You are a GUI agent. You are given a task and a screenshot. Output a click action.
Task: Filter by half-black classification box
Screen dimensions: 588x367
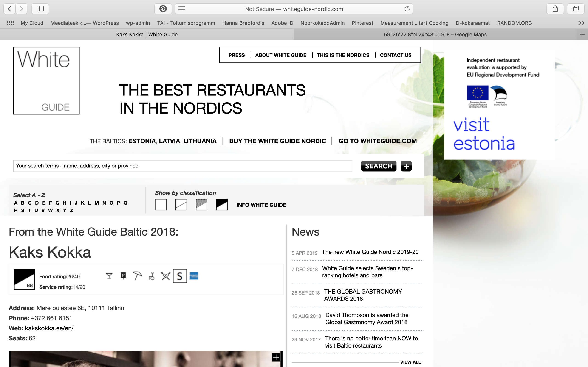222,205
